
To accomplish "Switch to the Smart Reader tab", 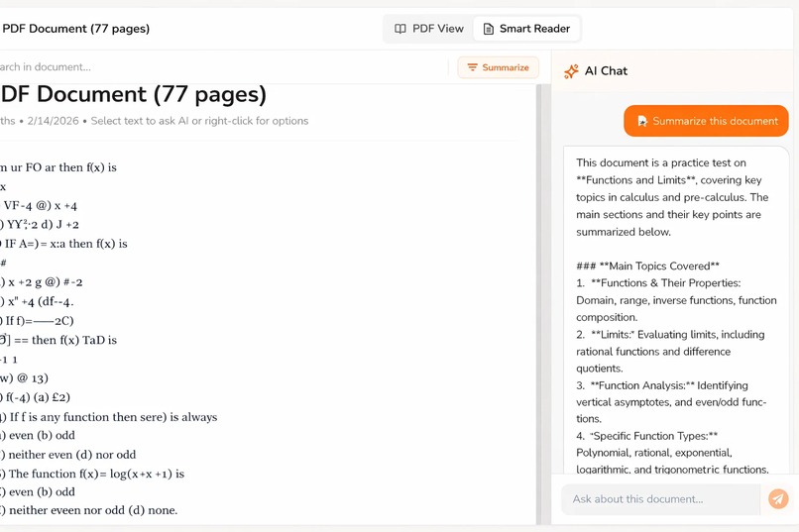I will click(527, 29).
